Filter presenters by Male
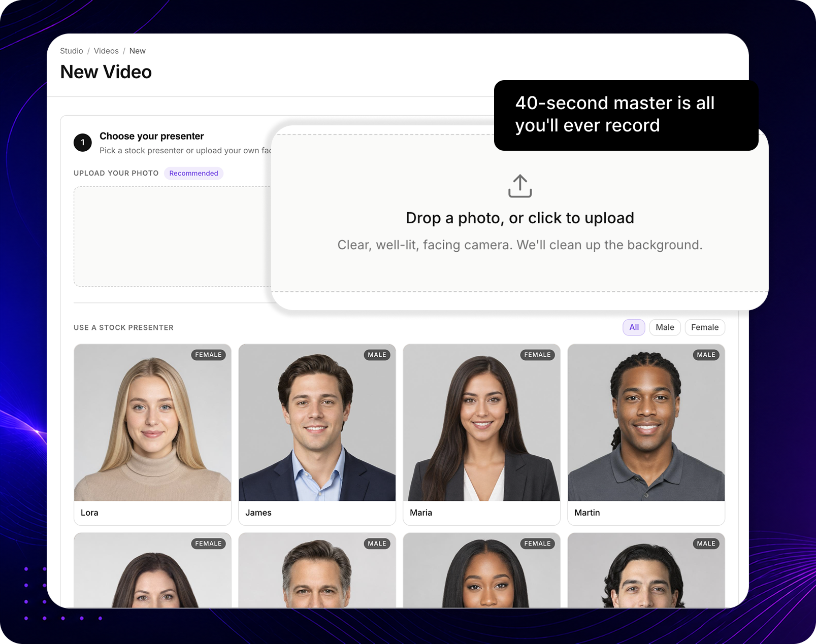 (x=665, y=327)
